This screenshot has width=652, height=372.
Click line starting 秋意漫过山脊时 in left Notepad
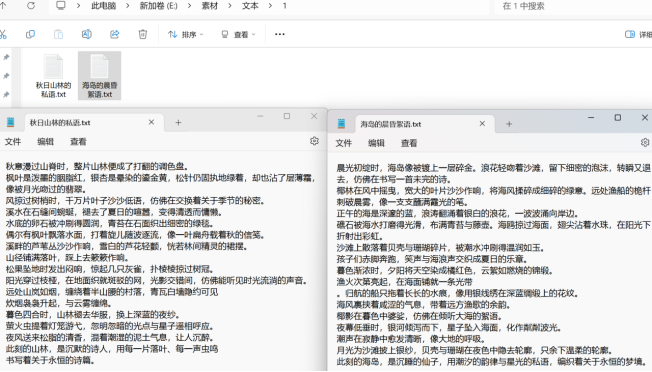tap(97, 167)
